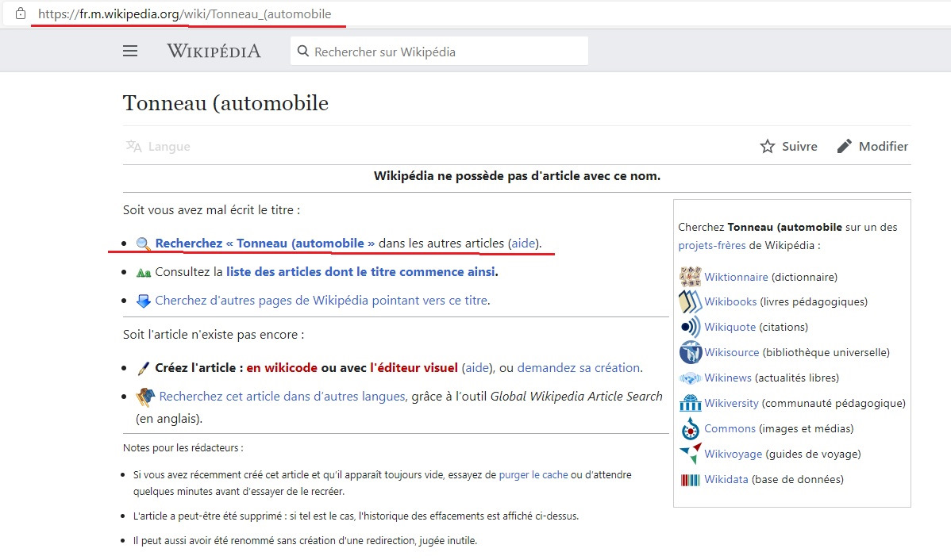Click the pen icon beside Créez l'article

pos(144,368)
